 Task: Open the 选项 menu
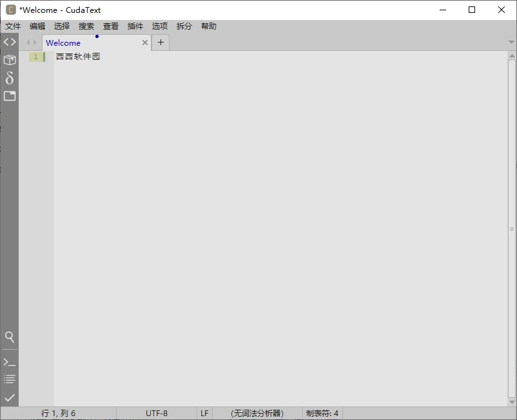(160, 26)
